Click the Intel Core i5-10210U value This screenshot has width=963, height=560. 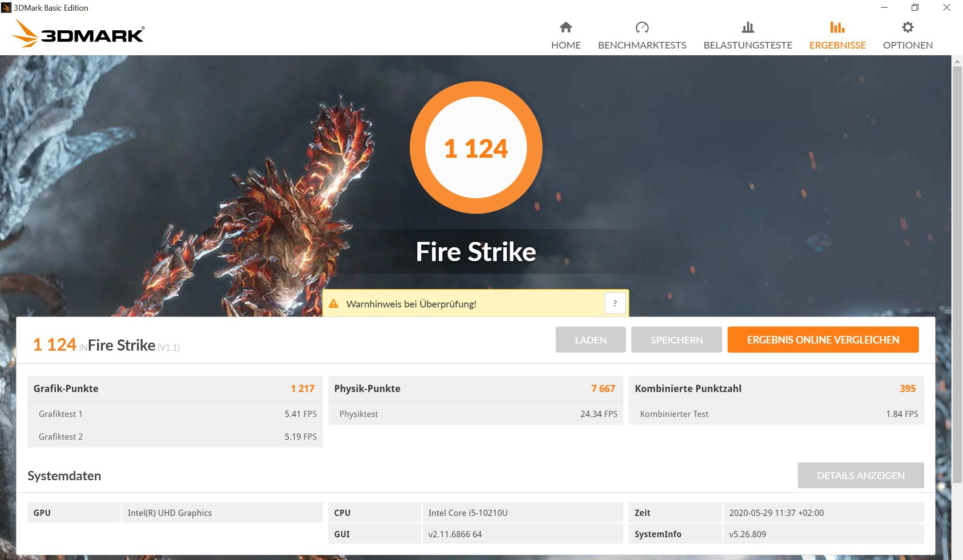(468, 513)
